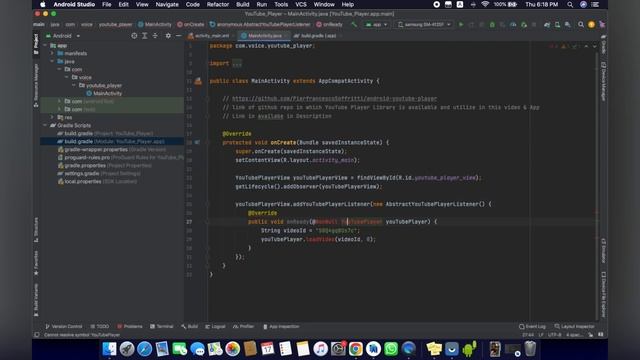This screenshot has height=360, width=640.
Task: Click onCreate breadcrumb in navigation bar
Action: coord(191,24)
